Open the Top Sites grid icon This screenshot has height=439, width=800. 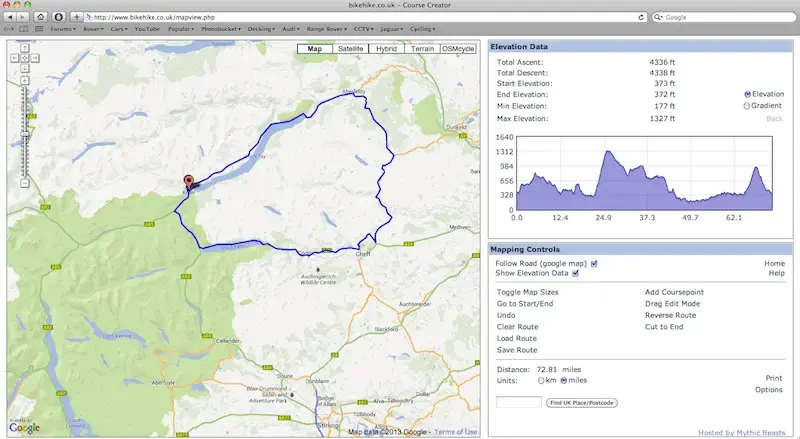[39, 29]
